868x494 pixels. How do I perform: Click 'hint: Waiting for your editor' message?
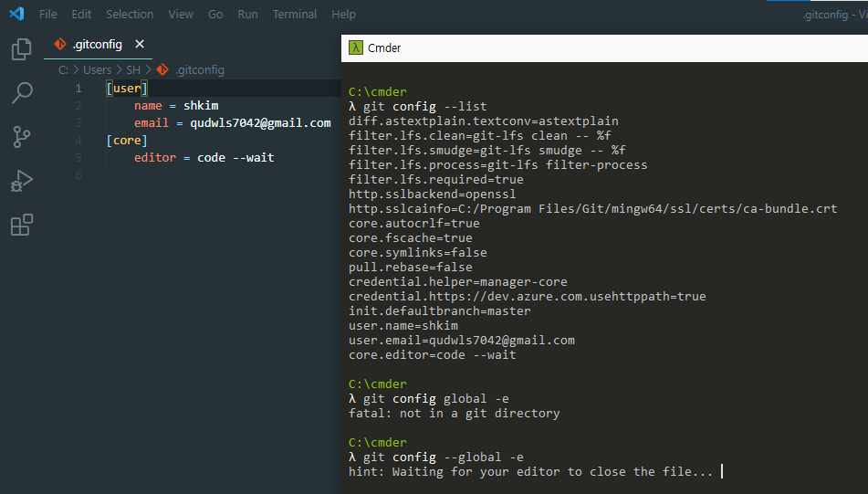pos(530,472)
